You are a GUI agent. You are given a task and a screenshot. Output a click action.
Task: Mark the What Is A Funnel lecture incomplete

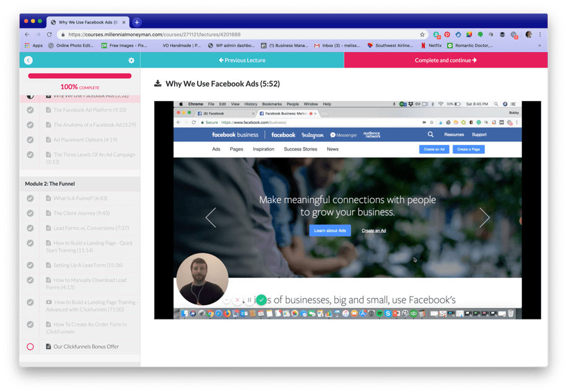tap(30, 198)
